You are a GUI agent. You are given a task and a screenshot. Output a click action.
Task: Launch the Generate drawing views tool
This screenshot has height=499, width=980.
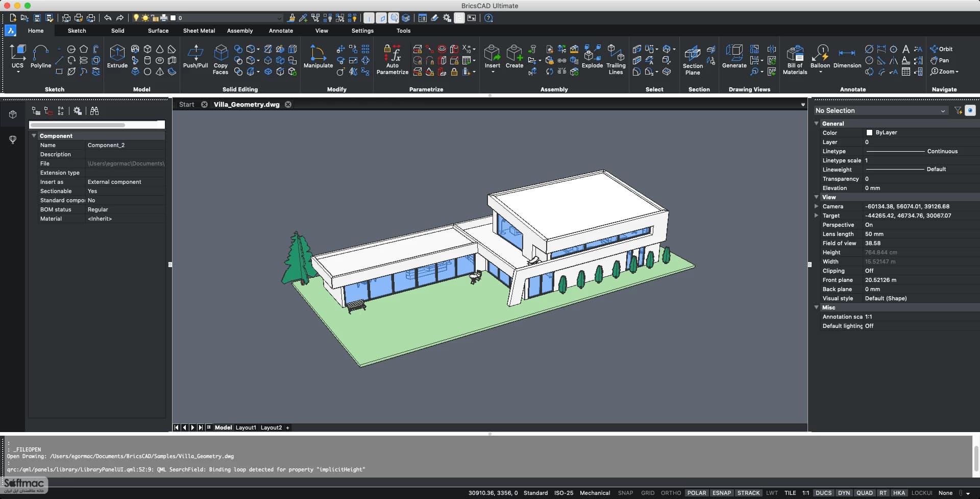pos(734,57)
